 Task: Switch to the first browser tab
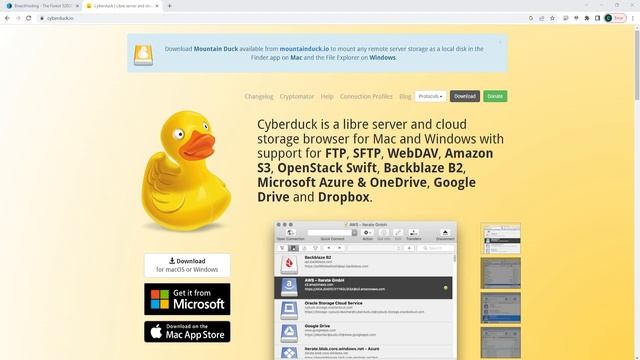[41, 6]
